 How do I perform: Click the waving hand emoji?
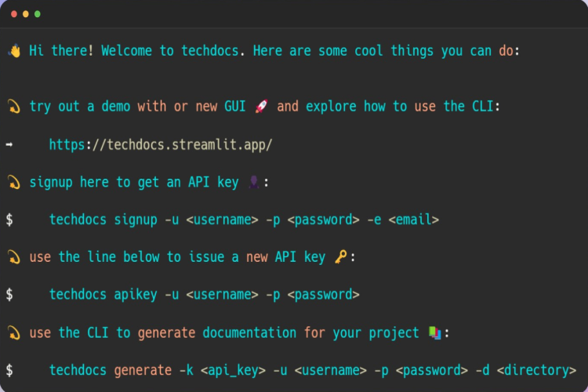(x=15, y=51)
